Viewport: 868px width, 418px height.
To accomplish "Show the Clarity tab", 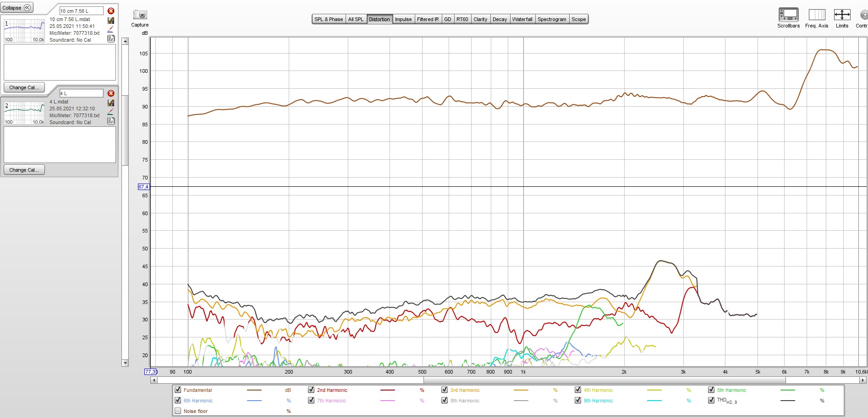I will pyautogui.click(x=480, y=19).
